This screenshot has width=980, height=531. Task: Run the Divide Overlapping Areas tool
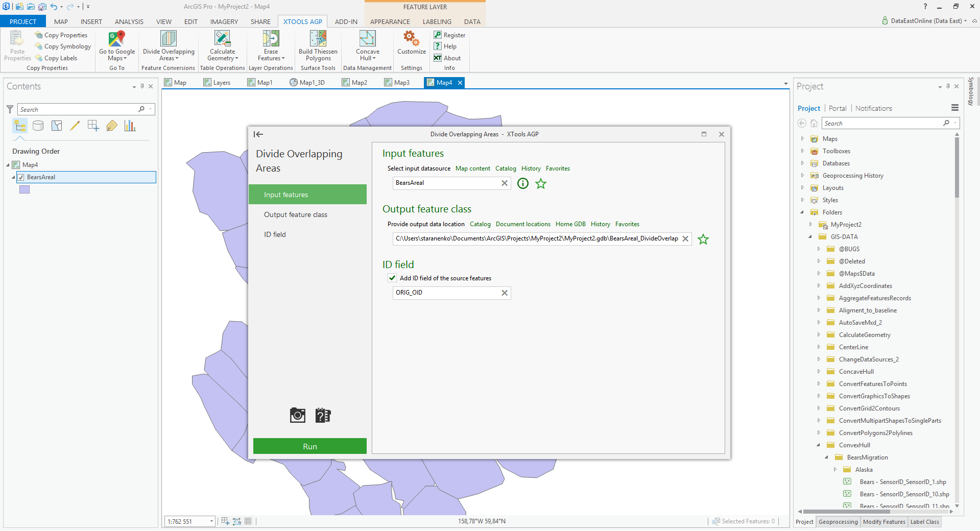click(x=310, y=446)
